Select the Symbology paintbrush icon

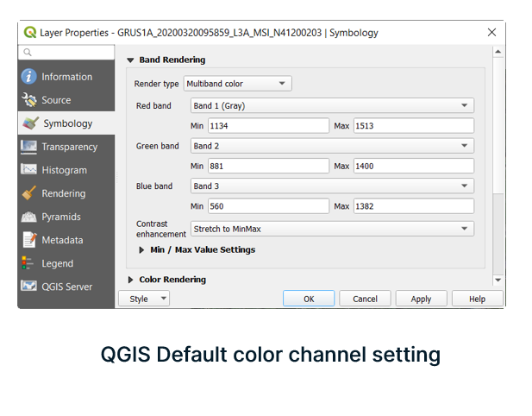(30, 123)
